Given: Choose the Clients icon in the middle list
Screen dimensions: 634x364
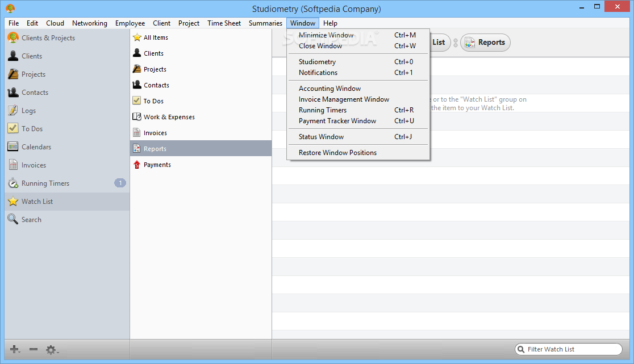Looking at the screenshot, I should tap(137, 53).
